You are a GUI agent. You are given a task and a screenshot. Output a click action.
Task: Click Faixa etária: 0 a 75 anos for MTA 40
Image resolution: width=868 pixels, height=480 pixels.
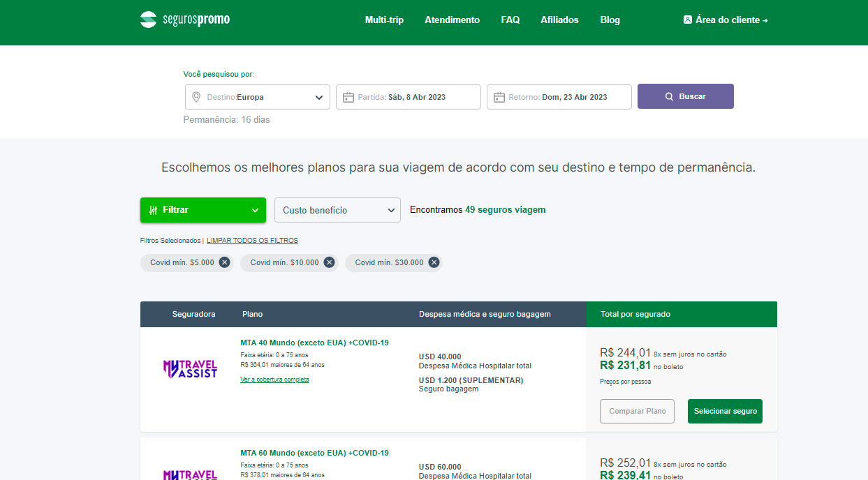tap(274, 354)
